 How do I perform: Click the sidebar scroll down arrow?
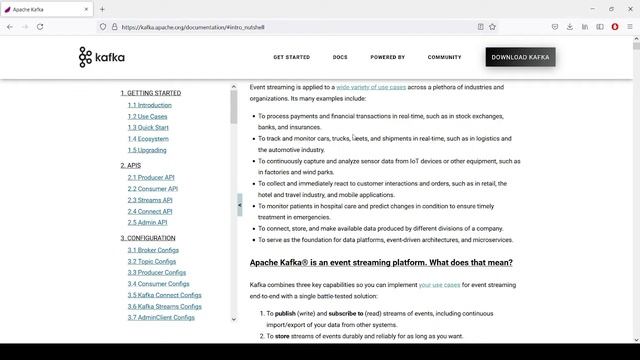pos(234,320)
